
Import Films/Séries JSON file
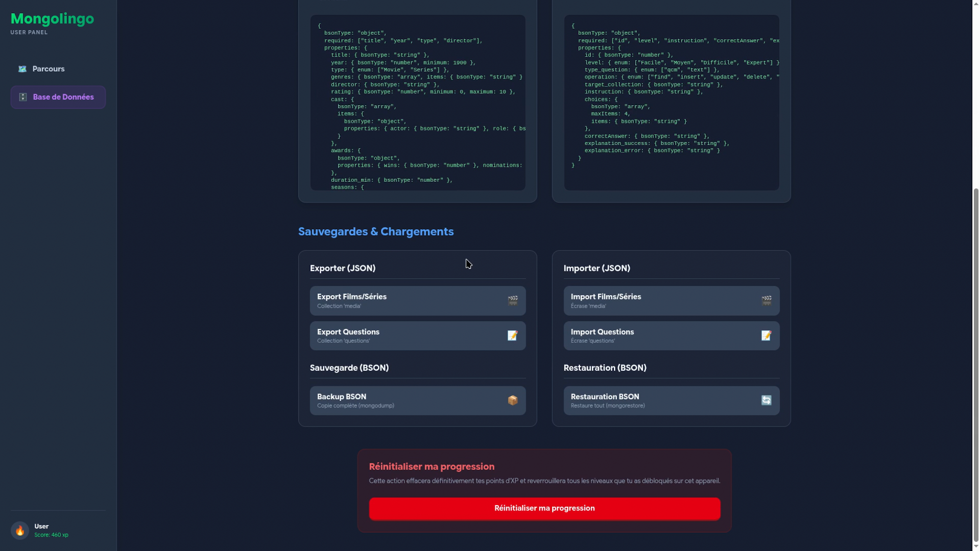click(x=672, y=301)
